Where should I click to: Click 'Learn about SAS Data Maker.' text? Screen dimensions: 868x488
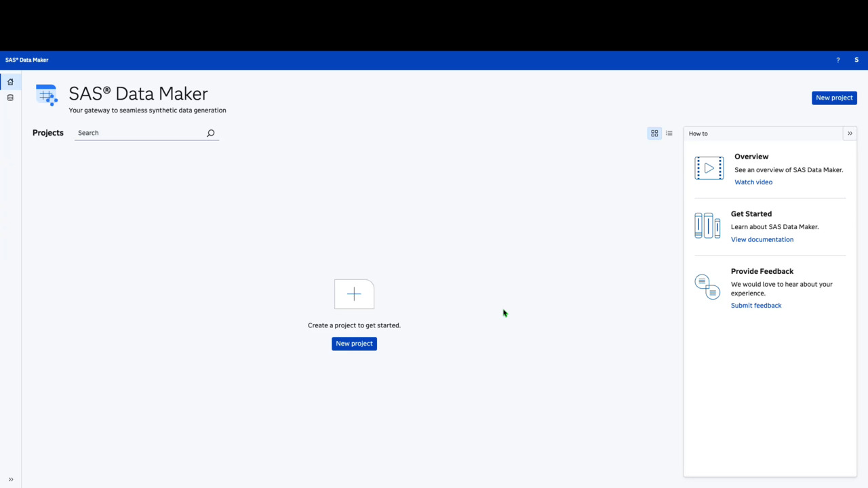click(x=774, y=227)
